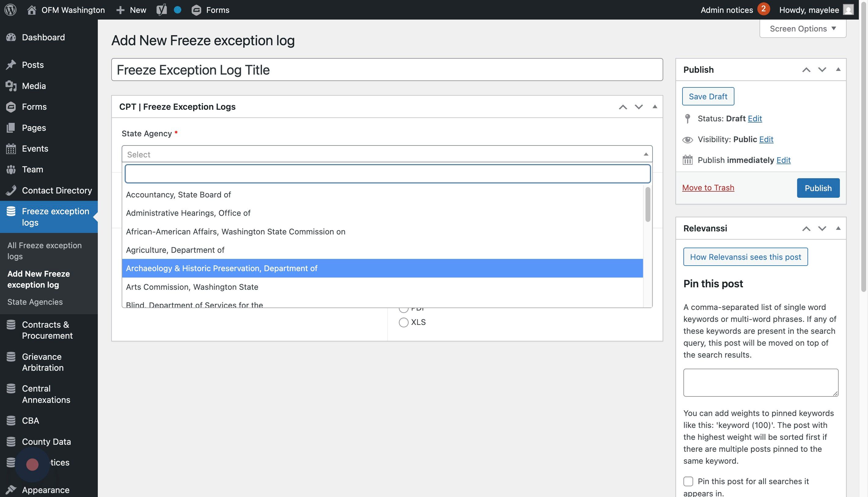Choose Arts Commission, Washington State option
Image resolution: width=868 pixels, height=497 pixels.
coord(192,287)
